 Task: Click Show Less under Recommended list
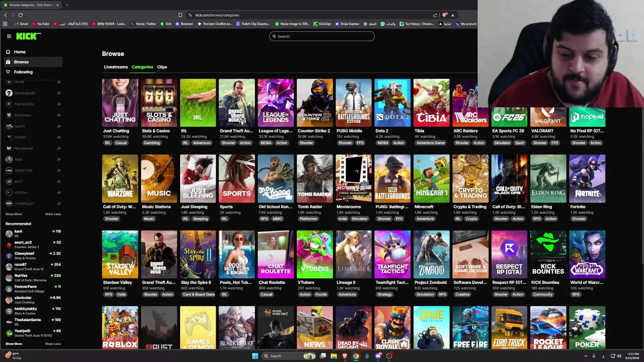tap(53, 344)
